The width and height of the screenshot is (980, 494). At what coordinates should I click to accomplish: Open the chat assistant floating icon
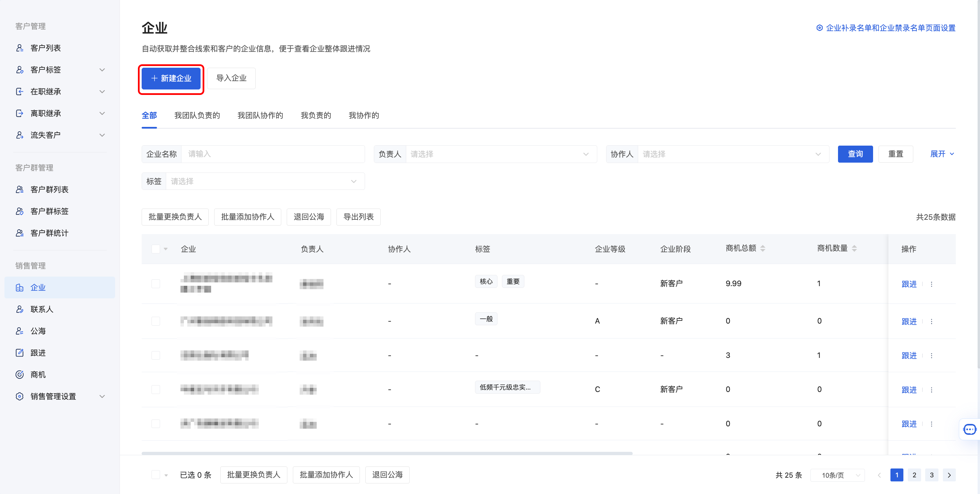click(969, 429)
